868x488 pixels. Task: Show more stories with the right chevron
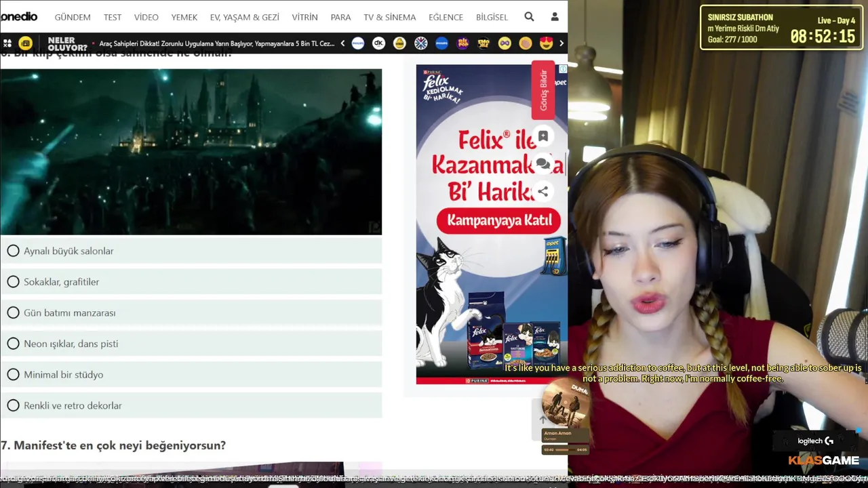pyautogui.click(x=561, y=43)
